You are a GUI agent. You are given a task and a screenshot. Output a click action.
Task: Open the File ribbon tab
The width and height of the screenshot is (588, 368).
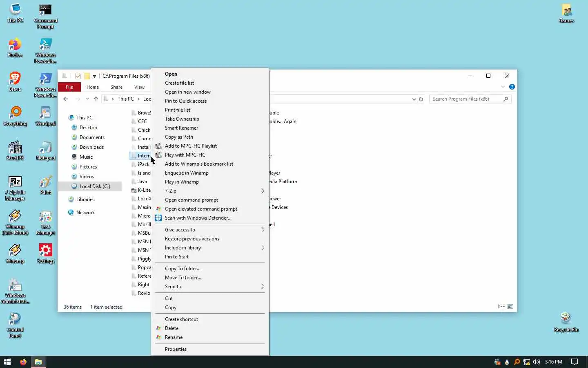click(69, 87)
